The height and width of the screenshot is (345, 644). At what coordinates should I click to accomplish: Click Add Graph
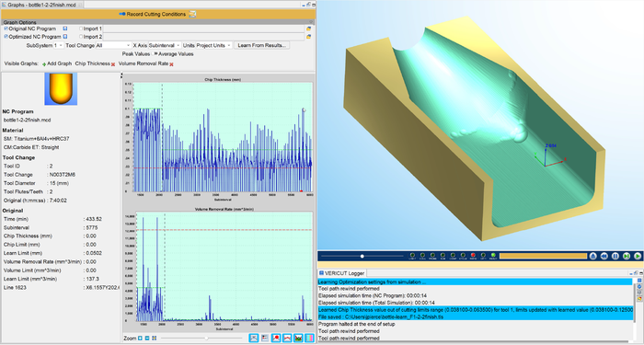pyautogui.click(x=57, y=63)
